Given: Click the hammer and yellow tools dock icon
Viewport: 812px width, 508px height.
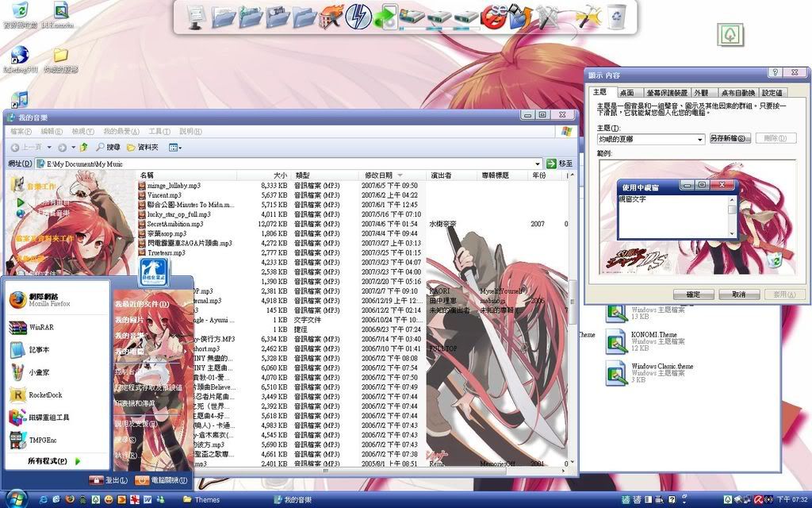Looking at the screenshot, I should (x=588, y=17).
